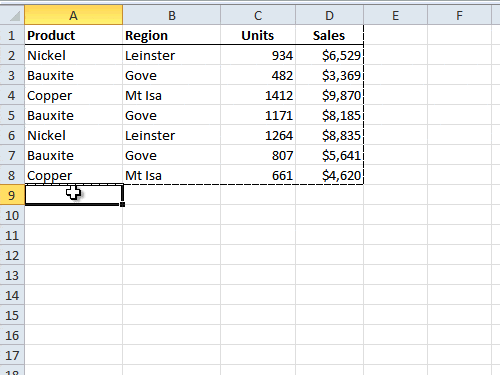Screen dimensions: 500x375
Task: Select row 11 header
Action: pos(12,235)
